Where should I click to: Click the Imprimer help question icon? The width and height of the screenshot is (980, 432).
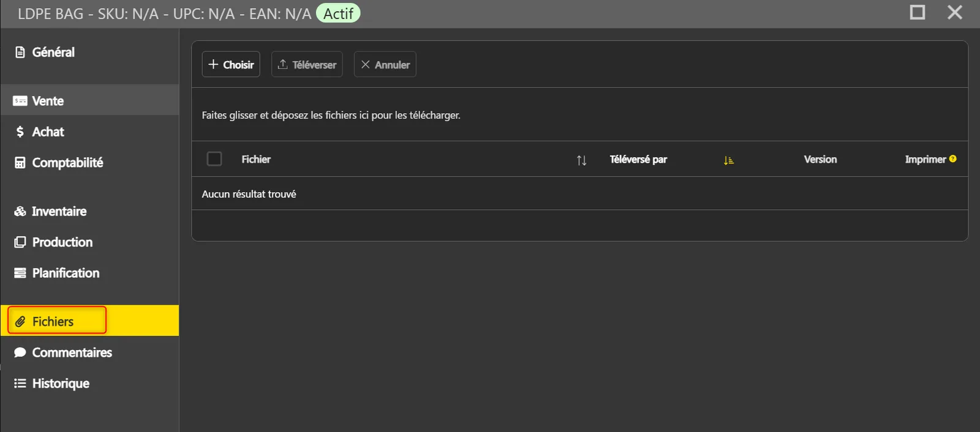(x=952, y=159)
